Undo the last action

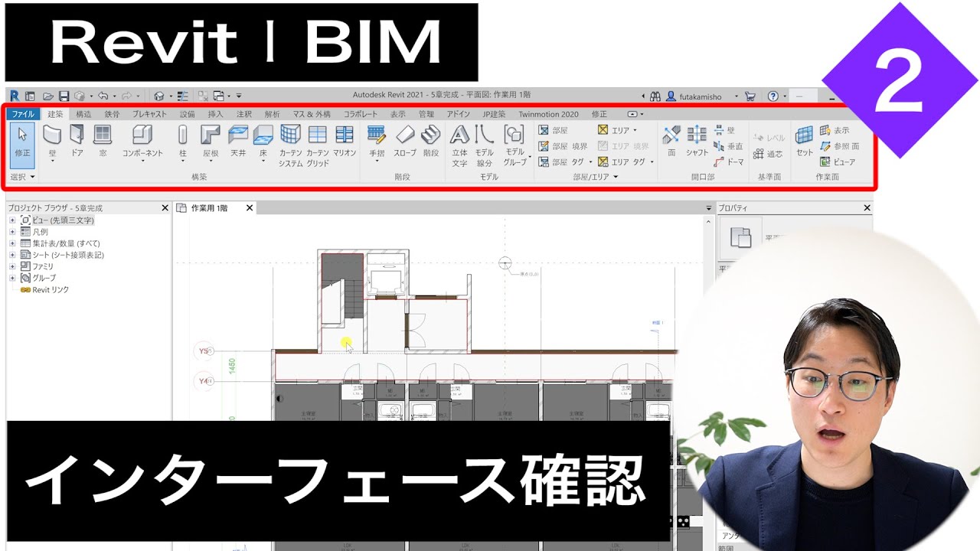click(103, 96)
